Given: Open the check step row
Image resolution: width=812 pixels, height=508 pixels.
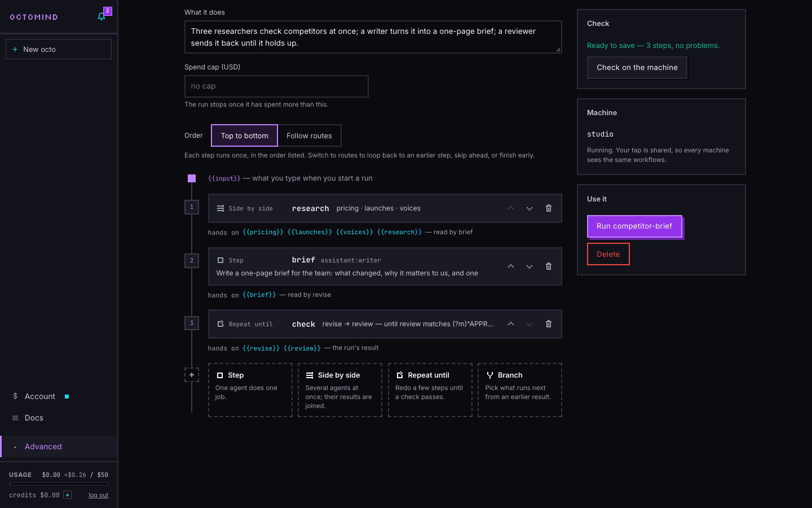Looking at the screenshot, I should pyautogui.click(x=385, y=324).
